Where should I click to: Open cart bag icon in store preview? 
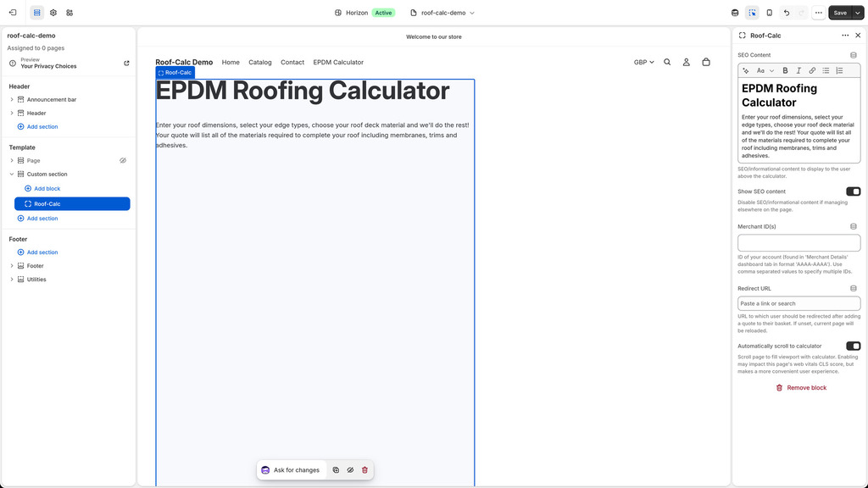click(x=706, y=62)
